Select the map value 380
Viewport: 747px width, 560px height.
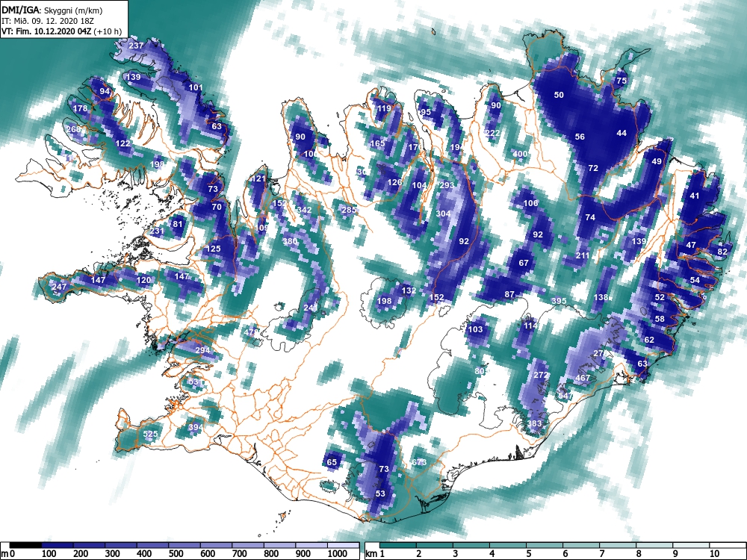pos(290,241)
